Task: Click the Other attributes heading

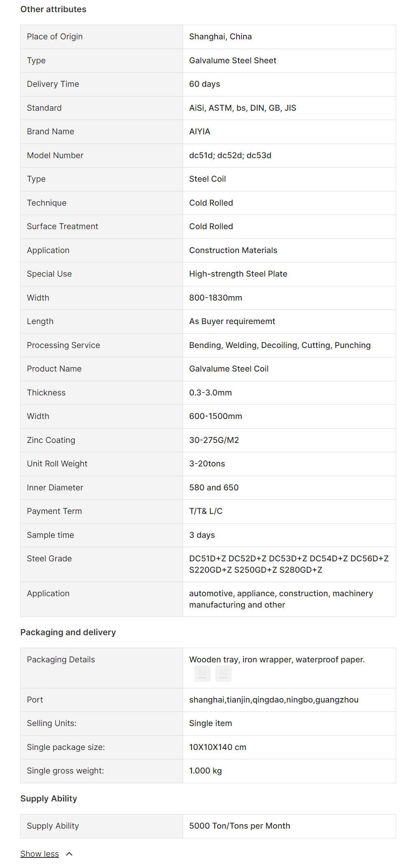Action: click(x=53, y=9)
